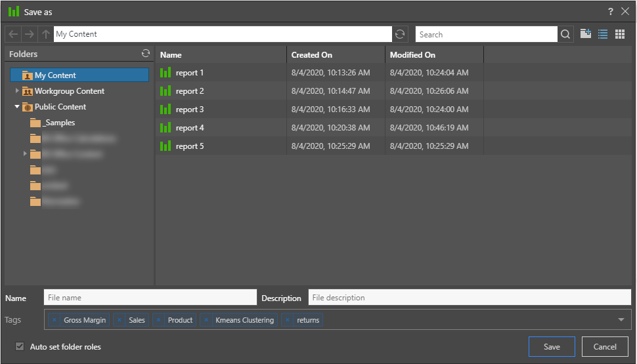Image resolution: width=637 pixels, height=364 pixels.
Task: Click the Cancel button
Action: click(605, 347)
